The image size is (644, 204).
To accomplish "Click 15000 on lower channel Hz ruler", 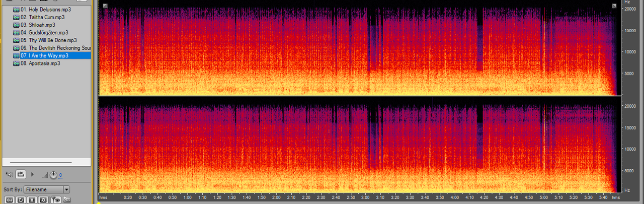I will pyautogui.click(x=630, y=128).
